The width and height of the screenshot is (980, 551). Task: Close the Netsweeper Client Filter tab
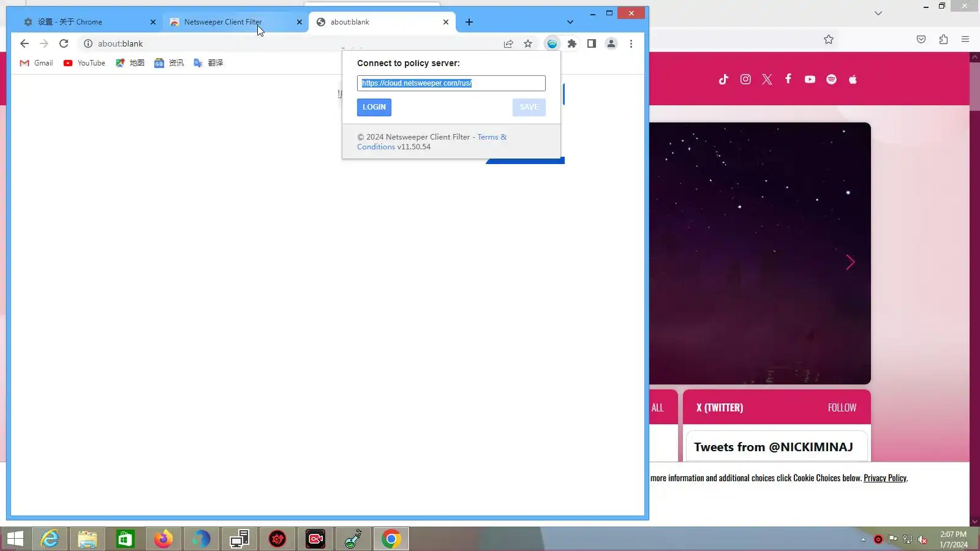point(300,22)
